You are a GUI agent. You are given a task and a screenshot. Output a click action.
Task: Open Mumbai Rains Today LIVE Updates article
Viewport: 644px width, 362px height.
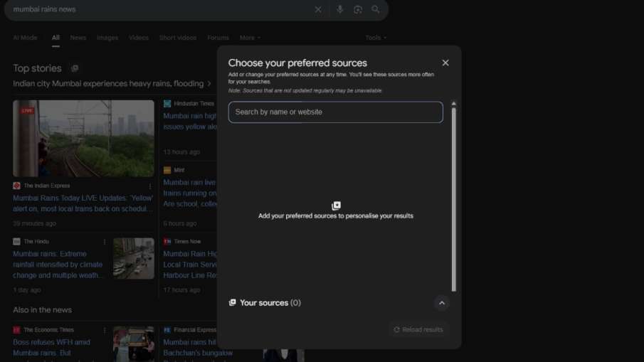tap(83, 203)
